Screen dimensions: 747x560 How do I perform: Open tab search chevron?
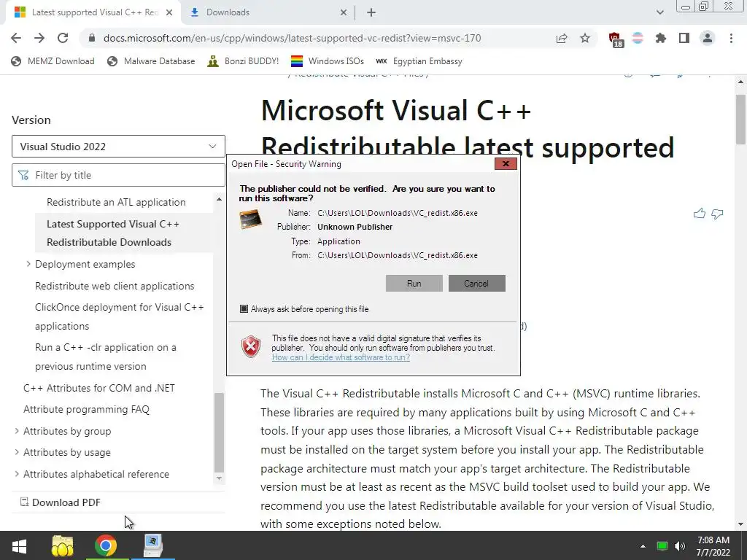point(659,12)
